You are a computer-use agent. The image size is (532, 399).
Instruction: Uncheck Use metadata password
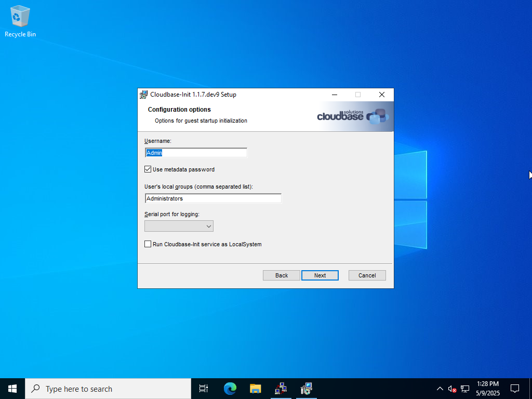point(148,169)
